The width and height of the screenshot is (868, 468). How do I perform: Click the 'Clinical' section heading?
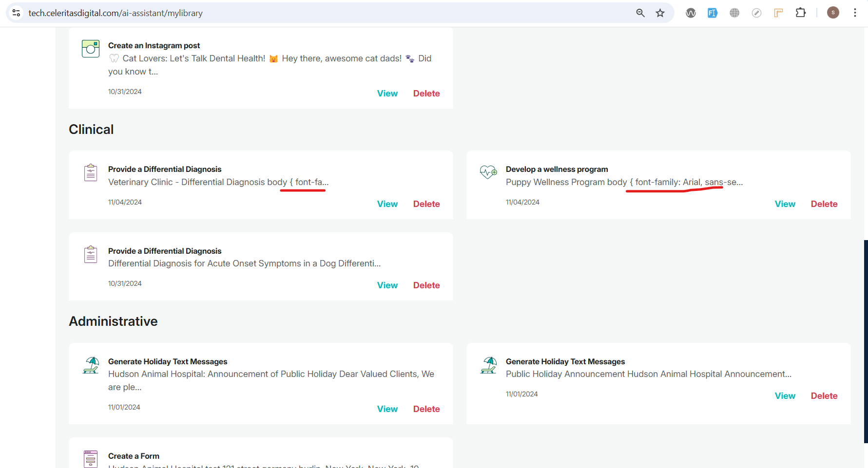(91, 130)
